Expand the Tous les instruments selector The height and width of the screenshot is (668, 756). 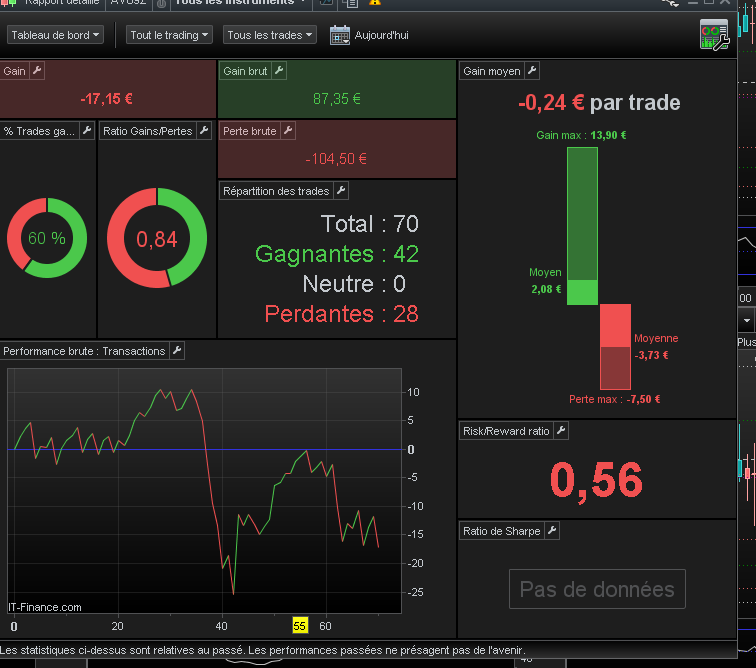[240, 3]
